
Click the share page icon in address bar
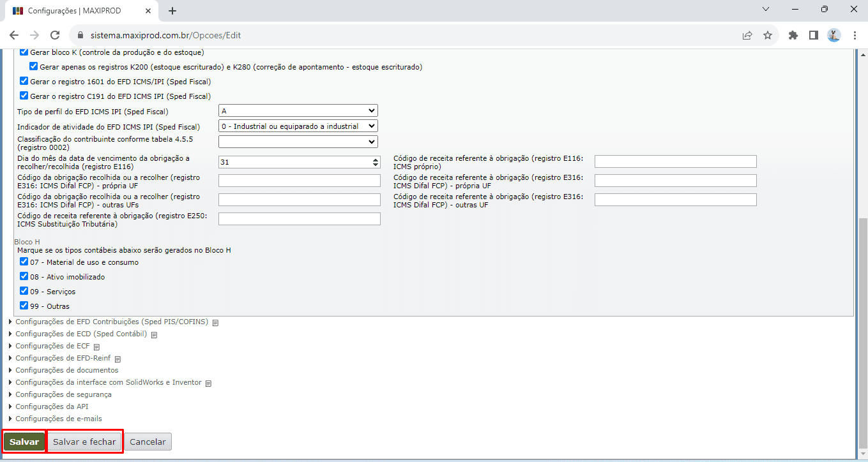pyautogui.click(x=747, y=36)
